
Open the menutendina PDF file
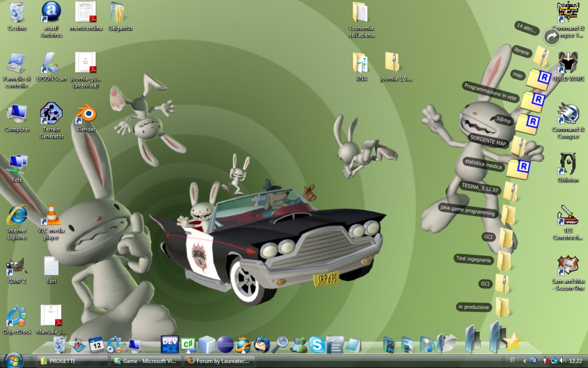pos(86,17)
